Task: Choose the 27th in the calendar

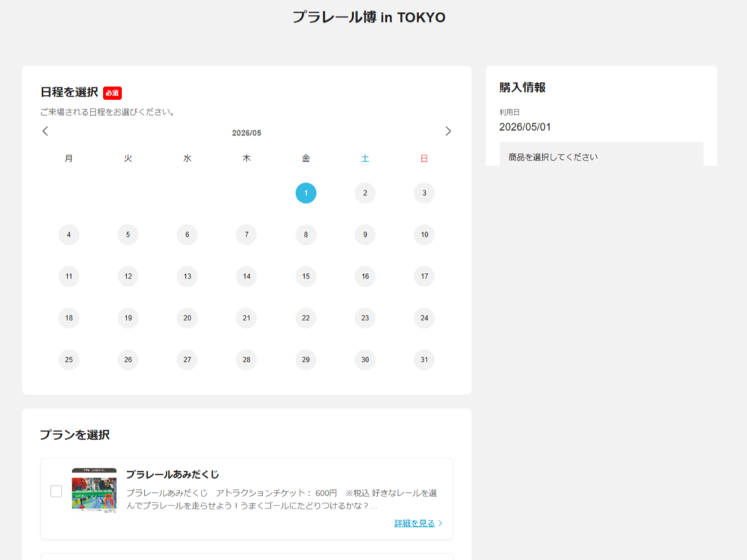Action: [x=187, y=360]
